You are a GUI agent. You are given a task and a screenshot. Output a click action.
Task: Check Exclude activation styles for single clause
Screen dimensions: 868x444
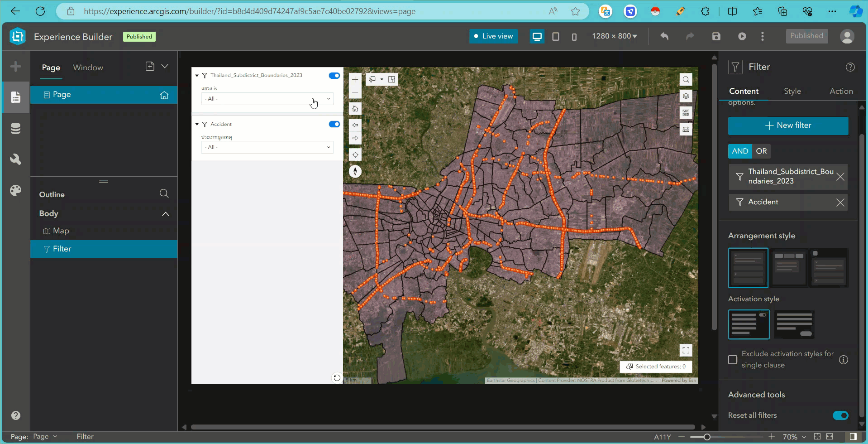(732, 359)
